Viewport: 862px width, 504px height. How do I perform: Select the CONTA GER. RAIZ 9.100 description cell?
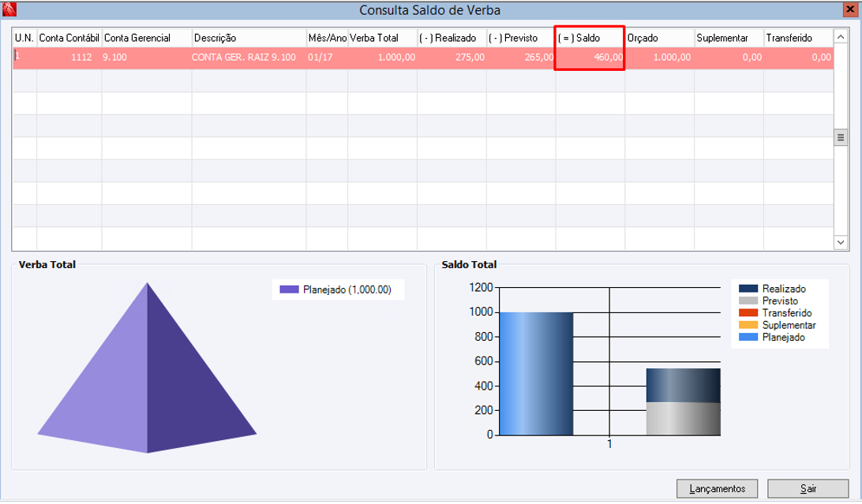click(249, 57)
